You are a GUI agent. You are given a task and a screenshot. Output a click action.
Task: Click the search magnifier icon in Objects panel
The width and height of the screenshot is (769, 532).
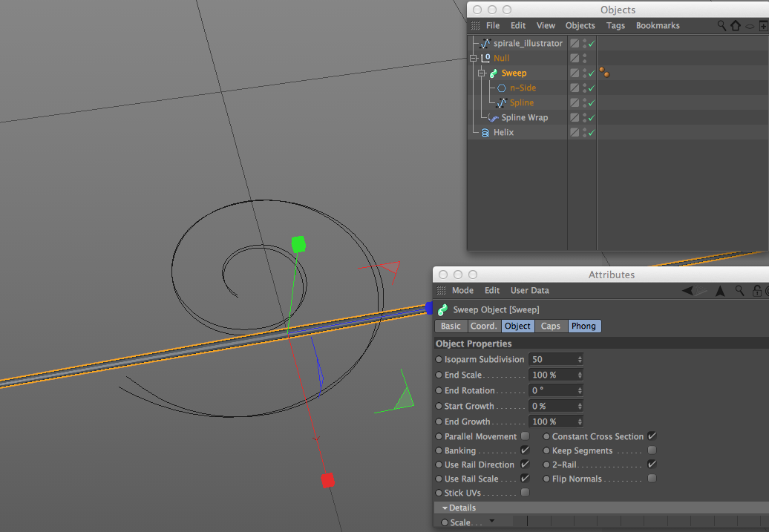(721, 25)
